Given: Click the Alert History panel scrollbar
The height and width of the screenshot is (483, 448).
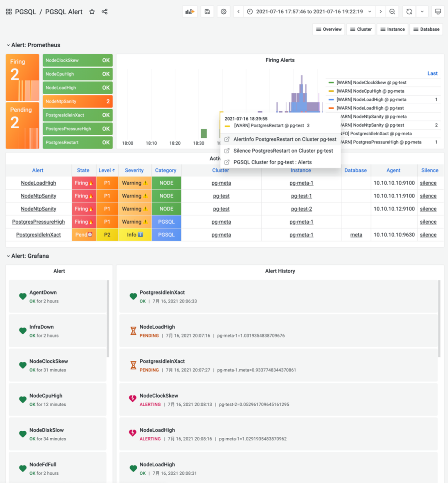Looking at the screenshot, I should click(x=439, y=319).
